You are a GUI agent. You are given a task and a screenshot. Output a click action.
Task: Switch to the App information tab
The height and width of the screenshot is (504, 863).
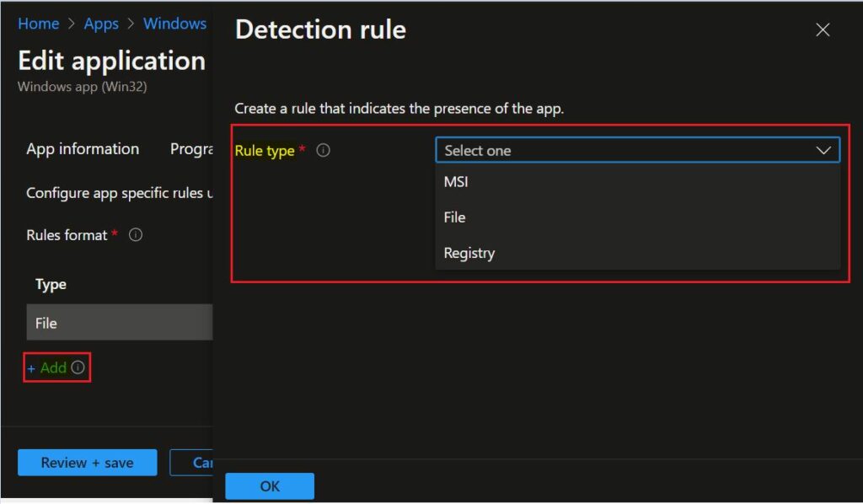[x=82, y=148]
